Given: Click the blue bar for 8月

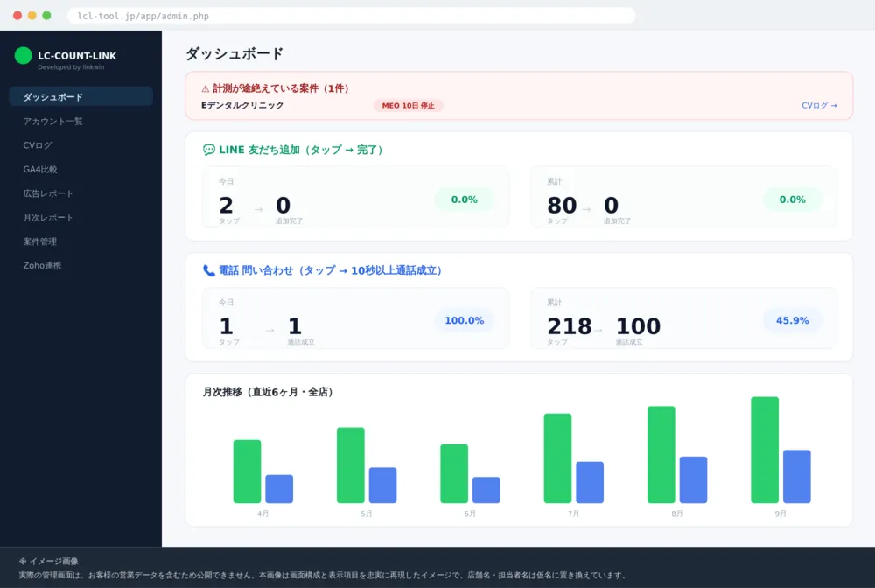Looking at the screenshot, I should point(693,479).
